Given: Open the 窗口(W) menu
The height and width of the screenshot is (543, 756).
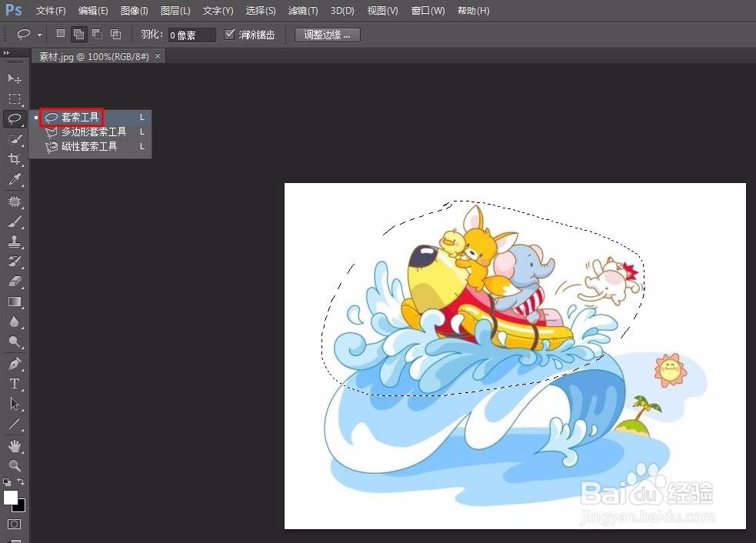Looking at the screenshot, I should (x=428, y=11).
